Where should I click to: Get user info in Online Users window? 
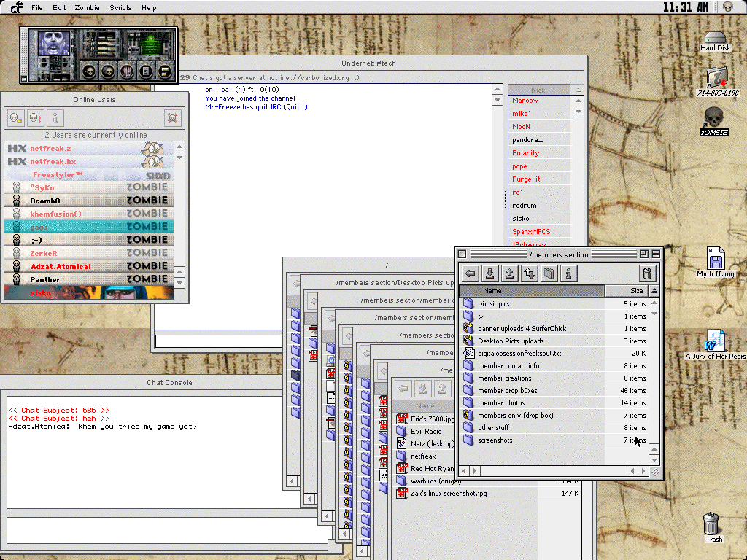pyautogui.click(x=55, y=117)
